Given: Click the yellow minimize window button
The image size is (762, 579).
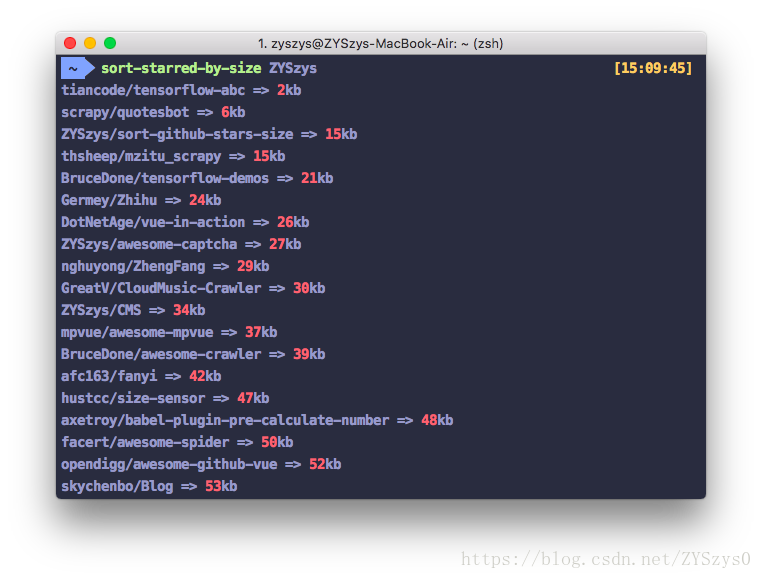Looking at the screenshot, I should tap(90, 43).
